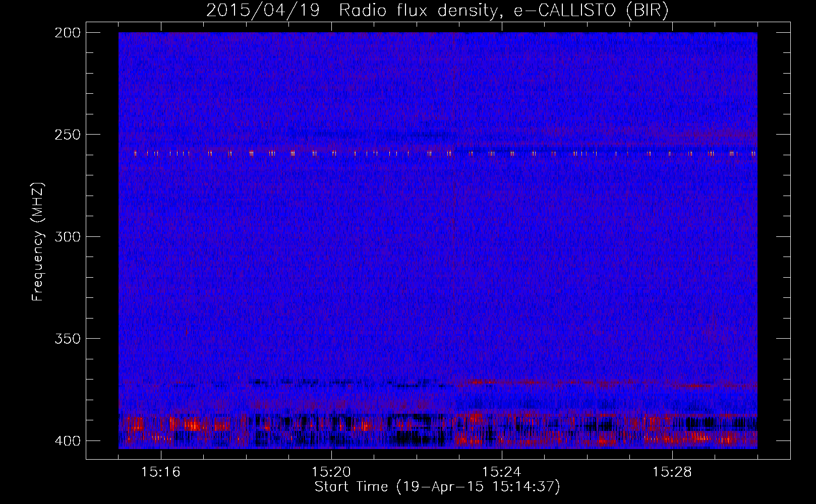Image resolution: width=816 pixels, height=504 pixels.
Task: Click the 400 frequency tick label
Action: pos(68,441)
